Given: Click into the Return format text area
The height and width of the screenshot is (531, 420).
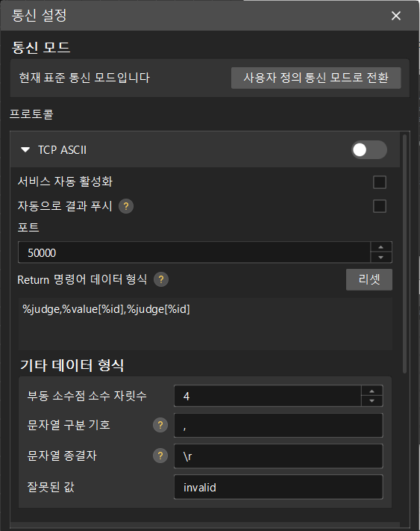Looking at the screenshot, I should click(x=205, y=324).
